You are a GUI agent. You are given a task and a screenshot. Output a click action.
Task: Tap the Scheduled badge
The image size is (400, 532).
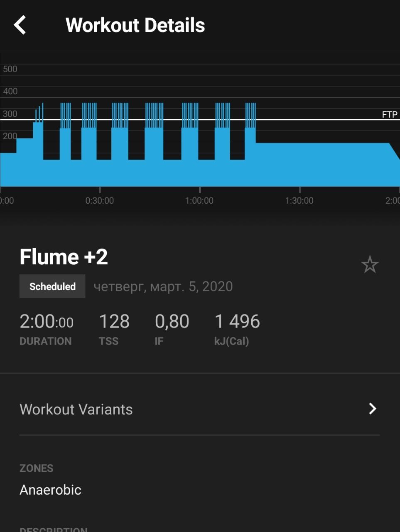52,286
